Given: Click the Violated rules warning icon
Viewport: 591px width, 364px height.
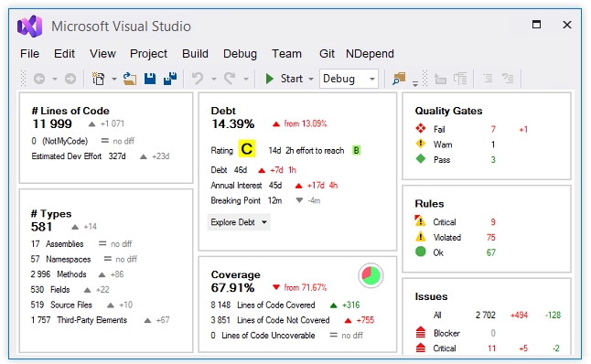Looking at the screenshot, I should [420, 237].
